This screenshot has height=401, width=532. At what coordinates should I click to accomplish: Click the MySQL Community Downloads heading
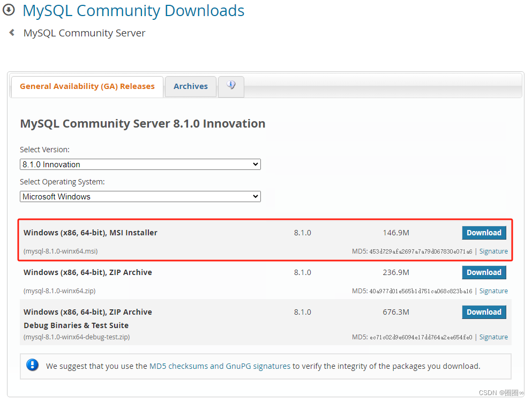pos(133,11)
